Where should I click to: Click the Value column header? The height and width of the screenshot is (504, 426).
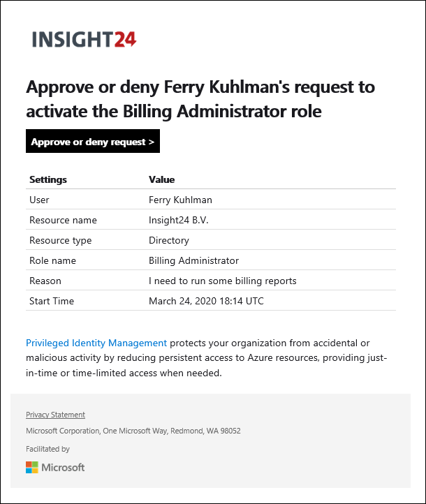point(162,179)
